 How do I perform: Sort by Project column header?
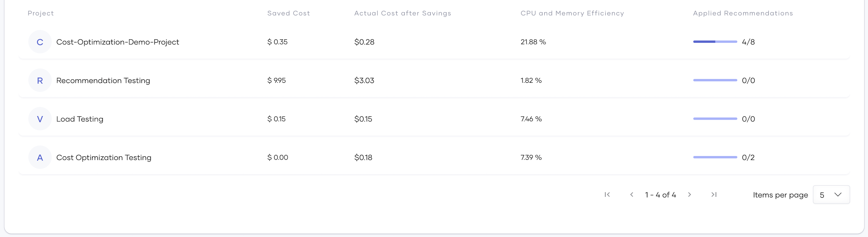pos(40,13)
